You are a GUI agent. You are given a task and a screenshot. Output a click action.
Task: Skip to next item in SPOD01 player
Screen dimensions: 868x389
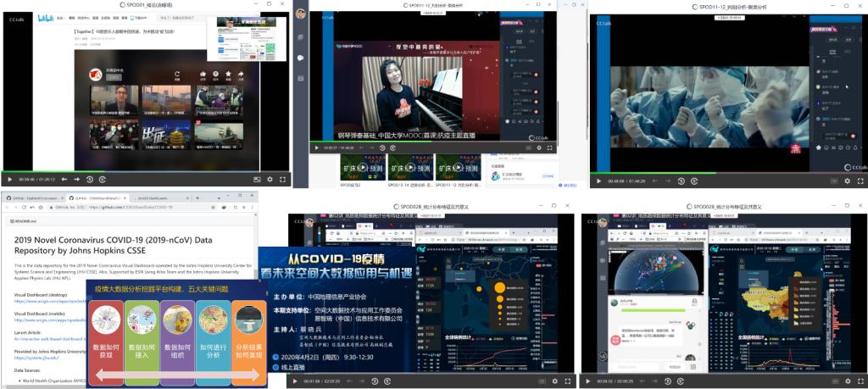point(76,180)
